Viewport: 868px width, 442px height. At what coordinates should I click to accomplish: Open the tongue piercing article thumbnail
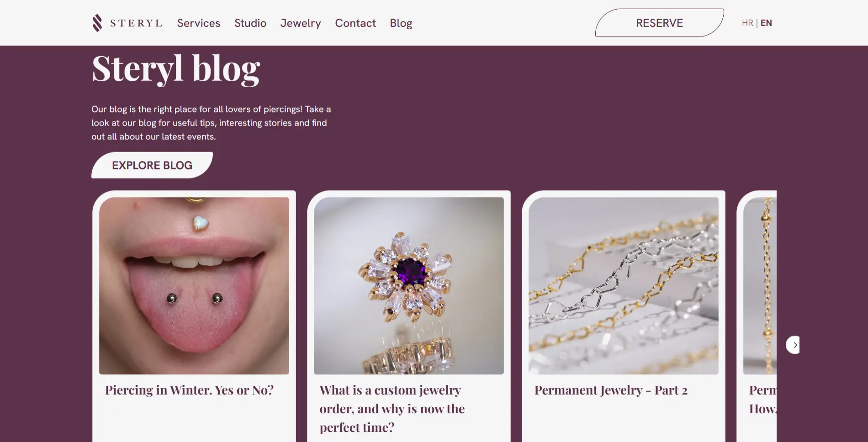click(194, 285)
